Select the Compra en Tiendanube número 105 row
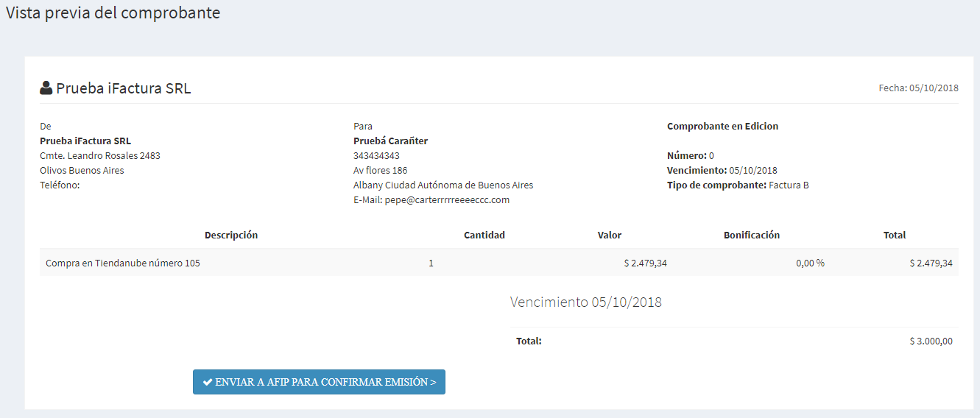 499,263
